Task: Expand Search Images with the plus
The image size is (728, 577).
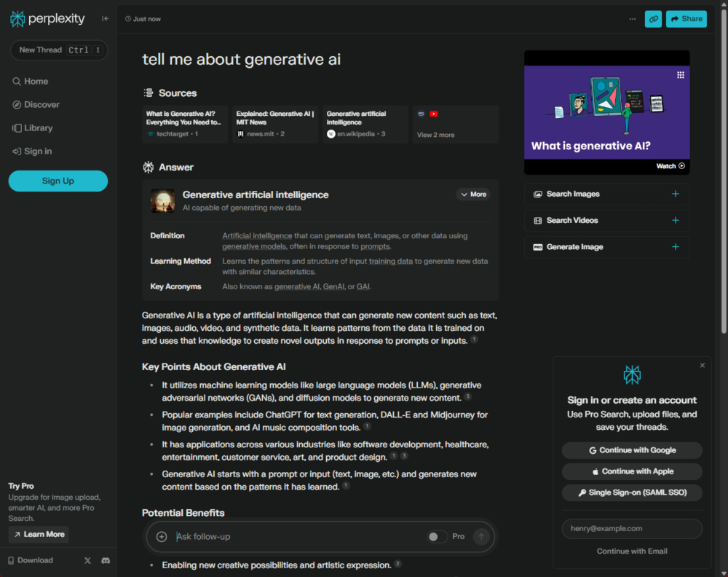Action: pyautogui.click(x=676, y=194)
